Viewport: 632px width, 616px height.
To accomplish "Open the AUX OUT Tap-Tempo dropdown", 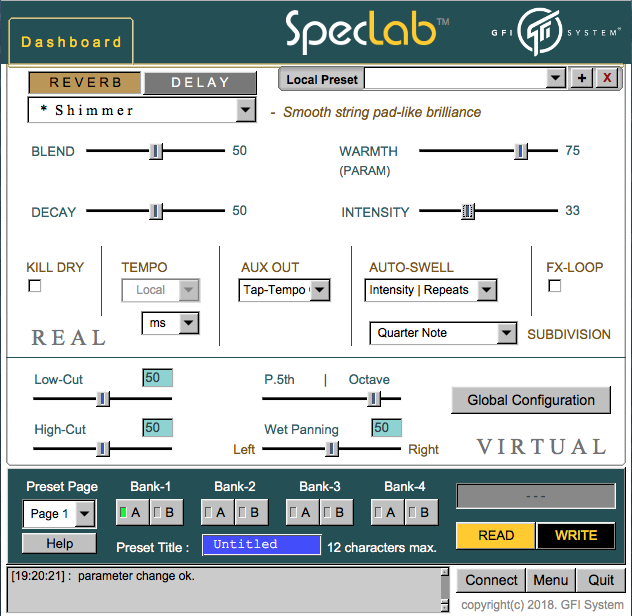I will click(284, 290).
